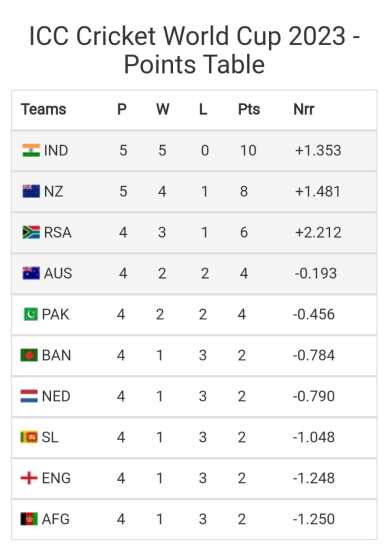This screenshot has width=388, height=553.
Task: Select the South Africa flag icon
Action: tap(31, 232)
